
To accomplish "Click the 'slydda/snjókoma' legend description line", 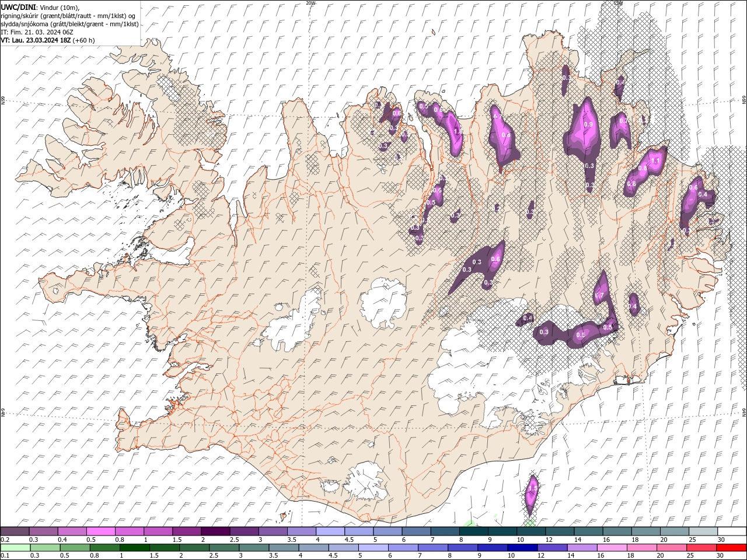I will [69, 24].
